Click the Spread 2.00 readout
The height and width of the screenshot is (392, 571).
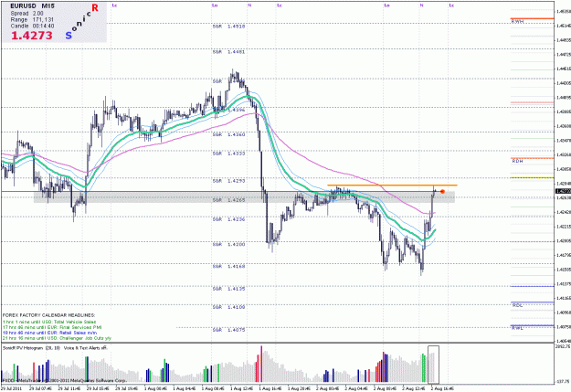[x=26, y=13]
